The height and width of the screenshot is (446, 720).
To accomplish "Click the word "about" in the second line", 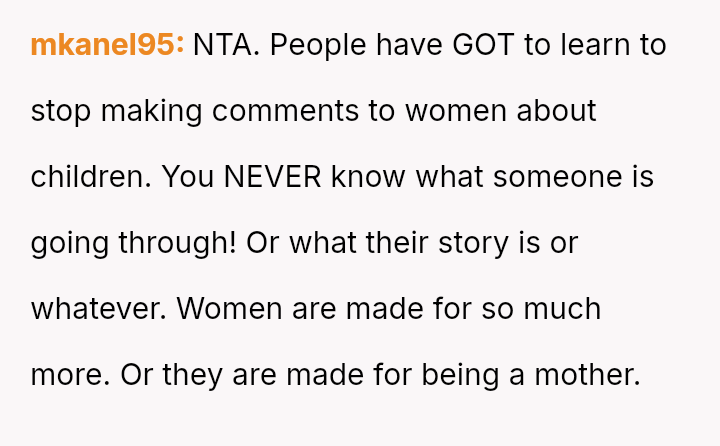I will click(x=556, y=111).
